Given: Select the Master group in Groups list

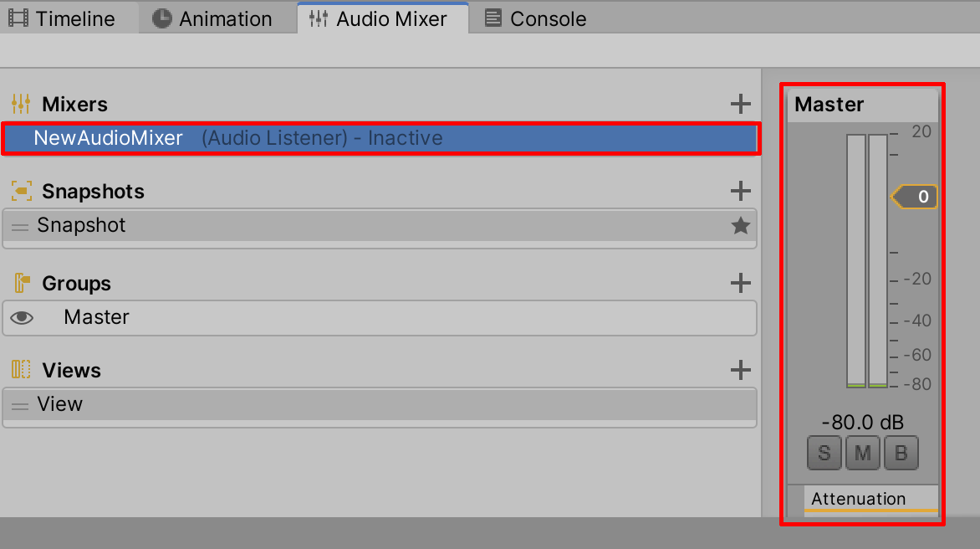Looking at the screenshot, I should click(x=97, y=317).
